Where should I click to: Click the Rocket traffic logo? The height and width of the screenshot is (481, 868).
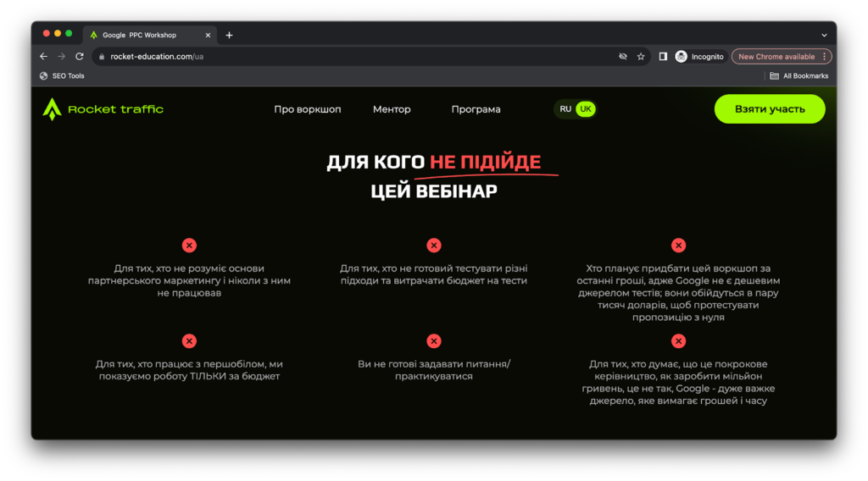103,109
